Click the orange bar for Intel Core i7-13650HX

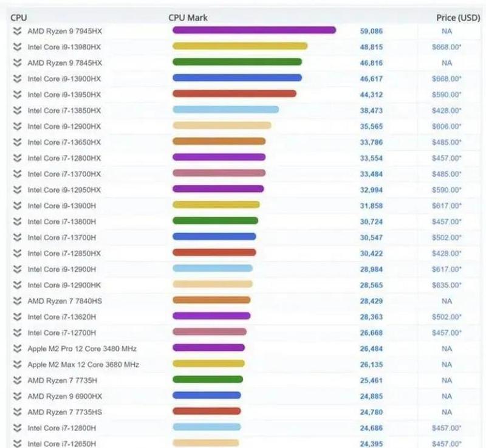click(x=219, y=142)
